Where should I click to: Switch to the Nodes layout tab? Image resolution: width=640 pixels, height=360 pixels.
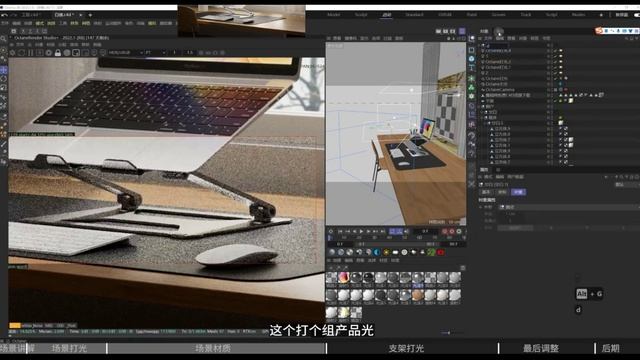[578, 15]
